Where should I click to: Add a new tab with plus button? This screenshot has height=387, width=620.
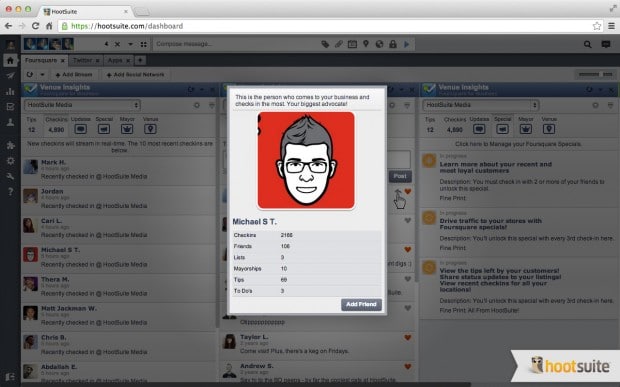pyautogui.click(x=140, y=60)
